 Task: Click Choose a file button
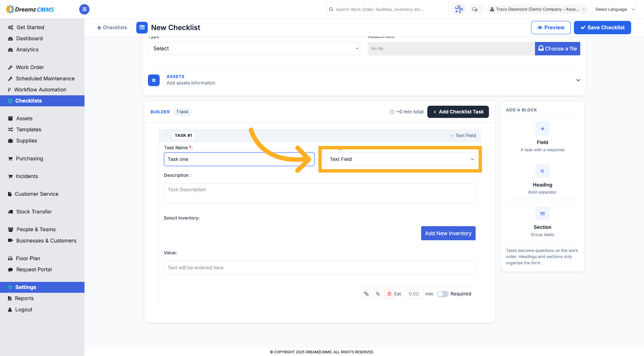557,49
